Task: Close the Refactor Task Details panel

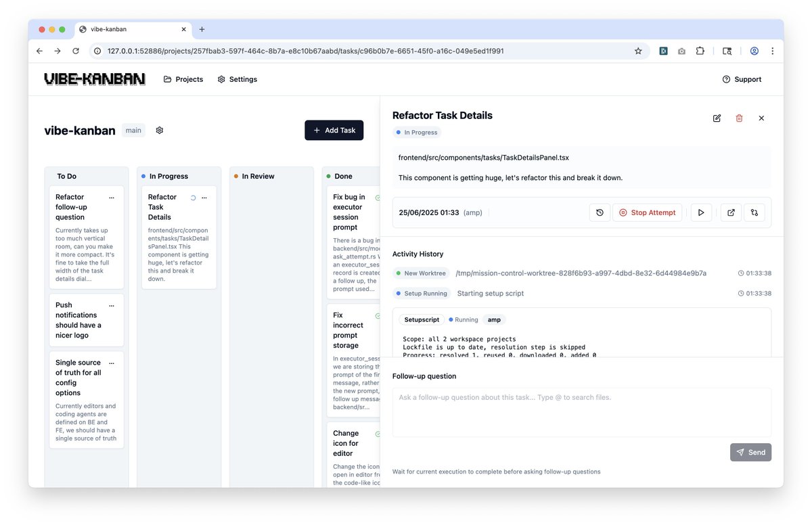Action: (761, 118)
